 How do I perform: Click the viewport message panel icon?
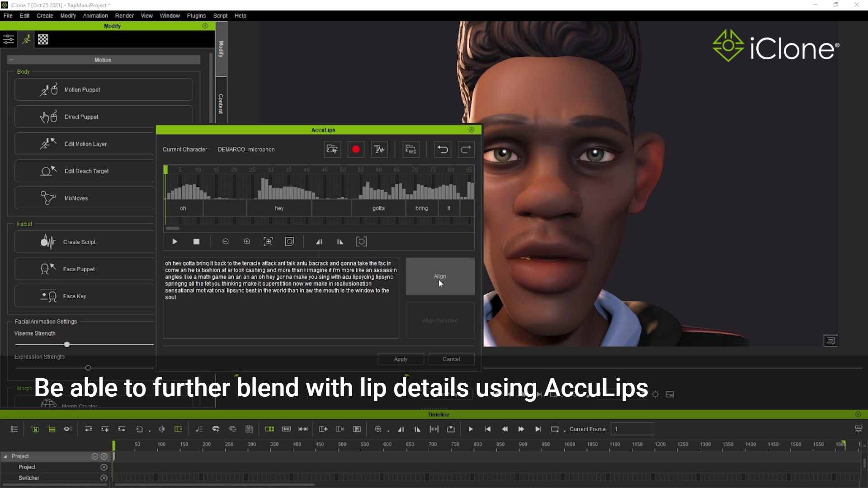(x=831, y=340)
